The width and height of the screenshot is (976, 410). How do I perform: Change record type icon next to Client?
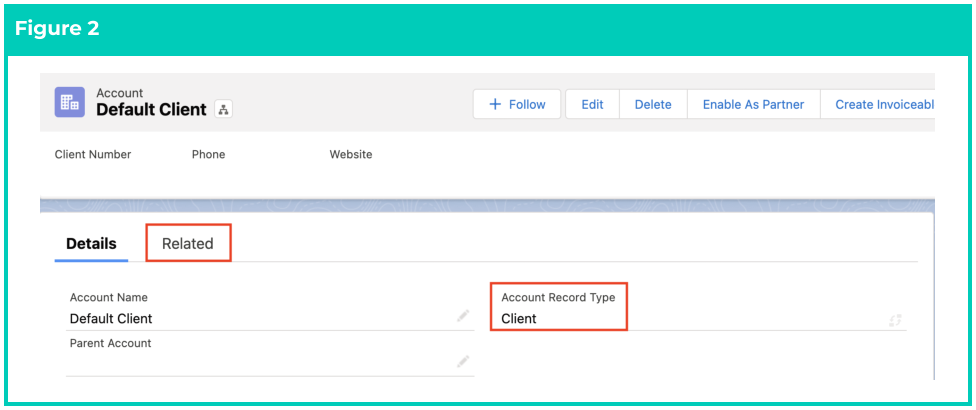[x=896, y=321]
